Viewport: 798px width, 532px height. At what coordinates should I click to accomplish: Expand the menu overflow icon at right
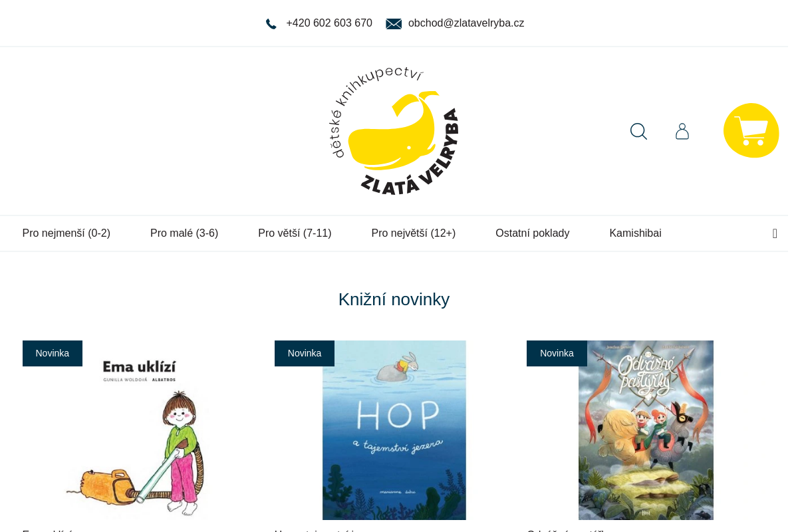pyautogui.click(x=775, y=233)
